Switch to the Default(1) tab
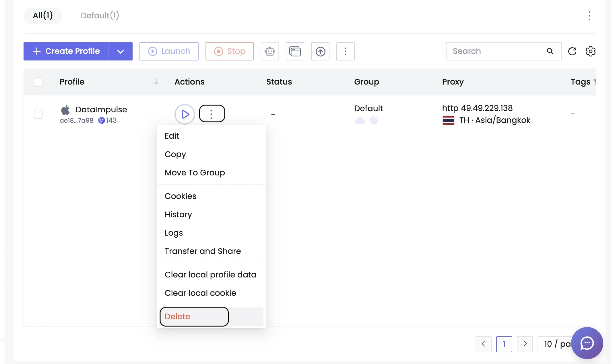 click(x=100, y=15)
